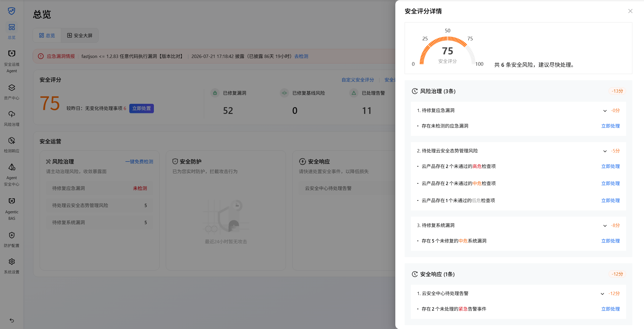Switch to the 安全大屏 tab
The width and height of the screenshot is (644, 329).
tap(80, 35)
